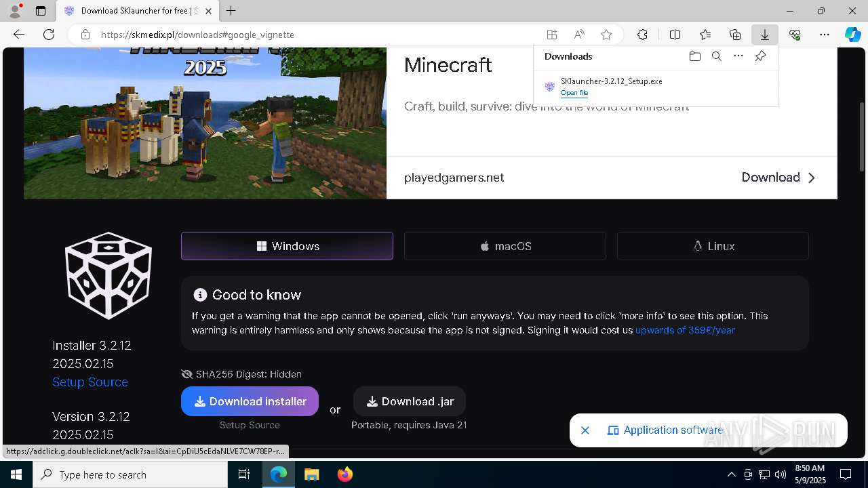Show hidden system tray icons
868x488 pixels.
pos(731,474)
